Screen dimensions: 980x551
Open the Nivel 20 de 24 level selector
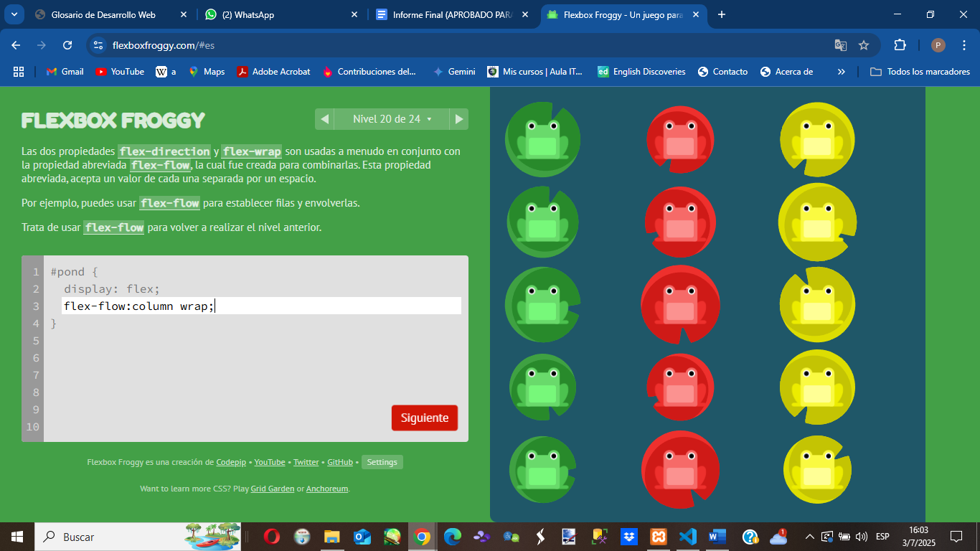392,119
